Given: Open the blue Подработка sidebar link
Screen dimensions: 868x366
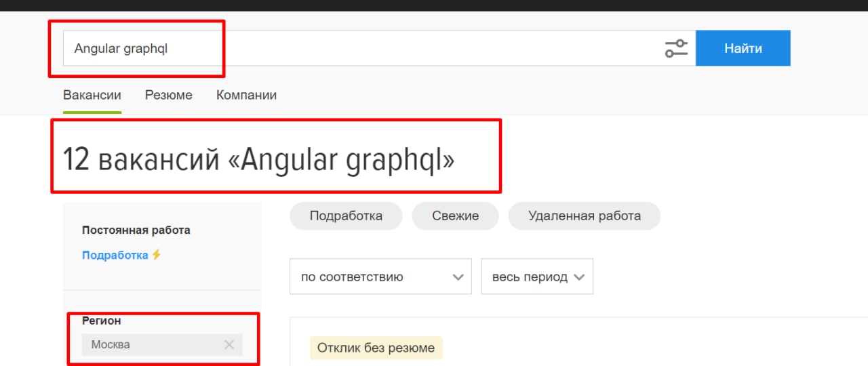Looking at the screenshot, I should 115,256.
